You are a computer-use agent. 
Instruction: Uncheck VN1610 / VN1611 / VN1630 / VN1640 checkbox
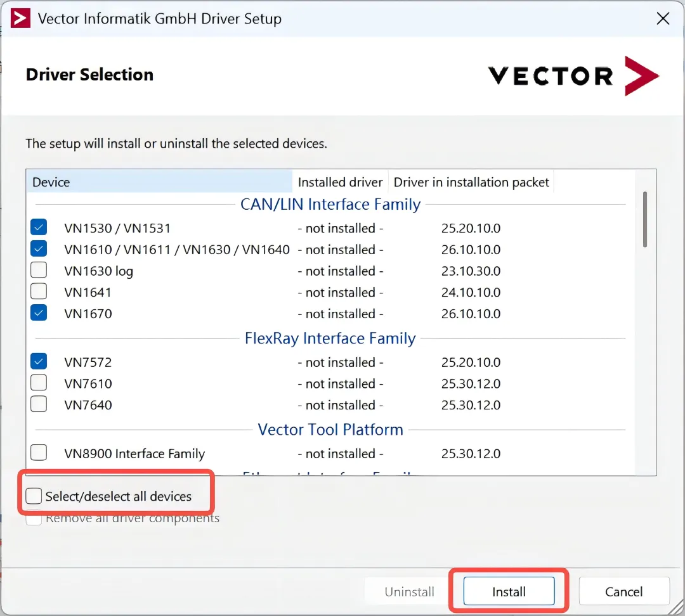click(39, 248)
